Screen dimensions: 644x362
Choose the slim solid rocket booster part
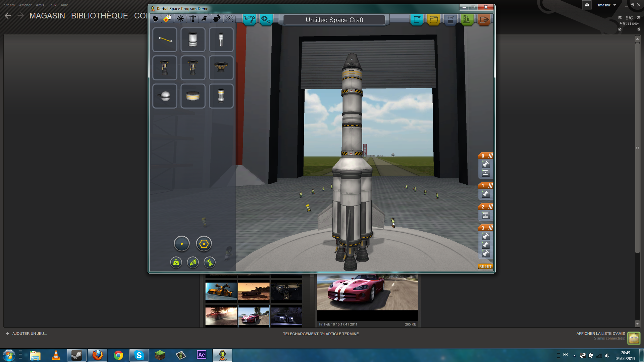(221, 40)
